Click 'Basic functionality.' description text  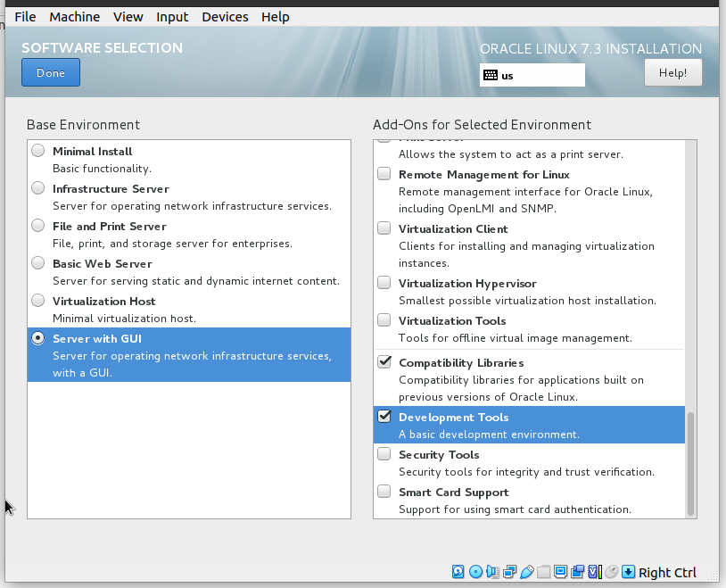pos(102,169)
